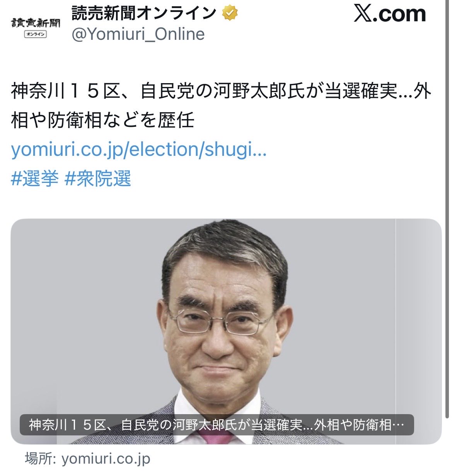Click the gold verified badge
The image size is (452, 476).
[230, 14]
